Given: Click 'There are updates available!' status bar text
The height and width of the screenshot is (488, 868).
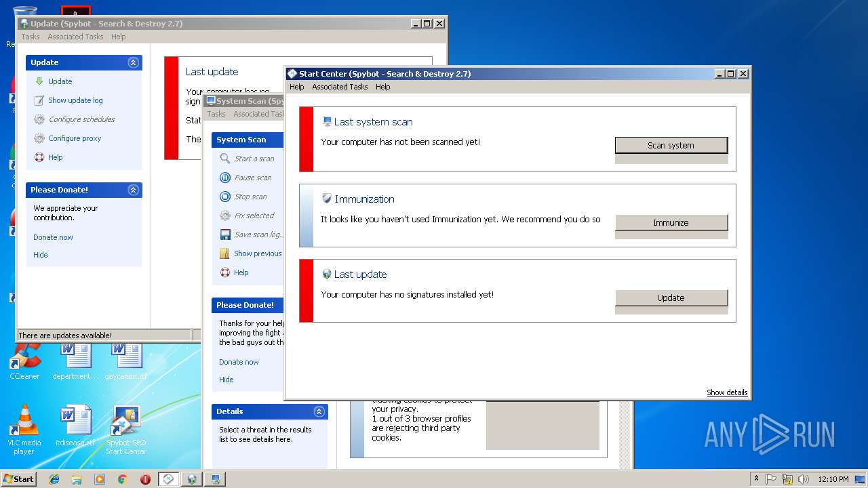Looking at the screenshot, I should (x=65, y=335).
